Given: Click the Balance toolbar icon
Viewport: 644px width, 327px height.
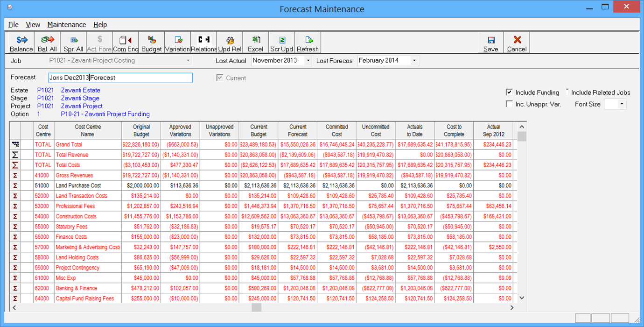Looking at the screenshot, I should [21, 43].
